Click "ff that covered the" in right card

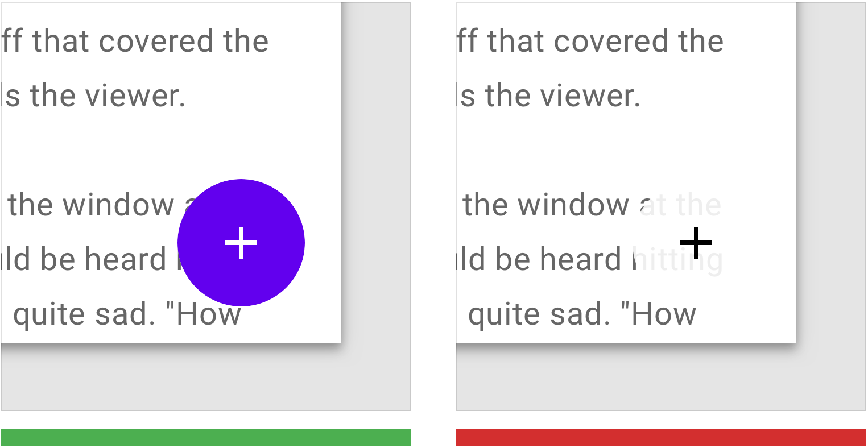[590, 41]
